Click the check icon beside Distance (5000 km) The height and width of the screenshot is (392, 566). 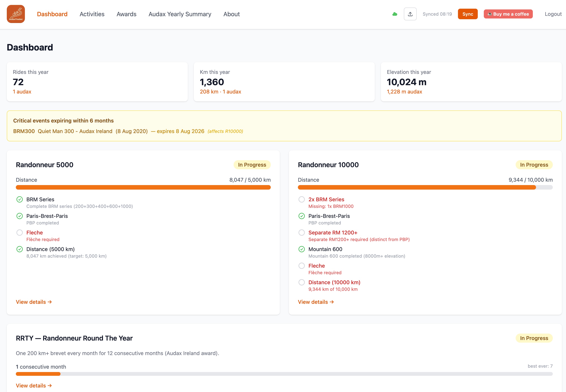tap(20, 249)
